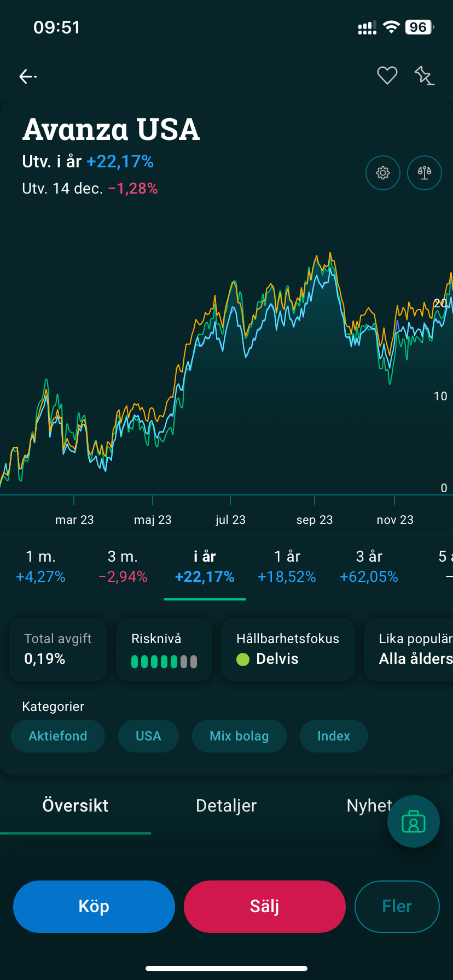Open chart settings gear icon
The width and height of the screenshot is (453, 980).
[x=383, y=173]
